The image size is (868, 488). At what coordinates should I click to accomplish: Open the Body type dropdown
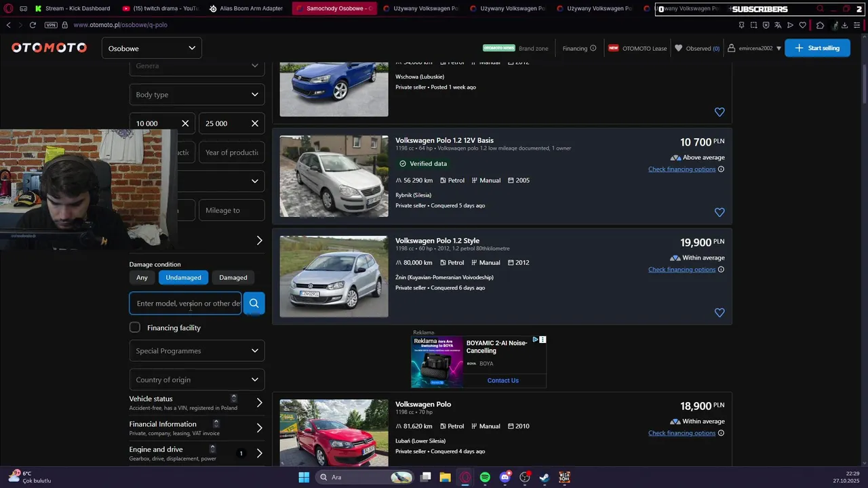pos(197,94)
